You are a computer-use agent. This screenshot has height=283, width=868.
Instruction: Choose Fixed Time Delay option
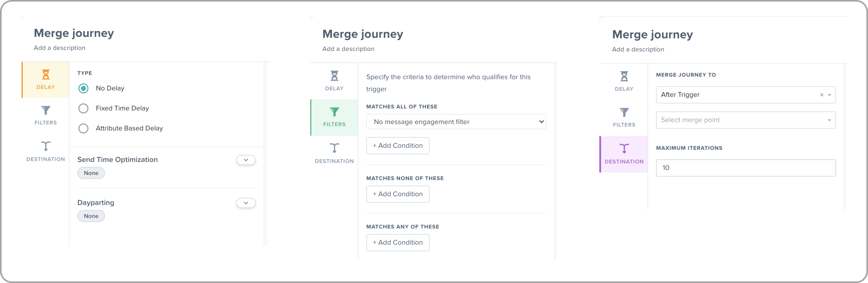[83, 108]
